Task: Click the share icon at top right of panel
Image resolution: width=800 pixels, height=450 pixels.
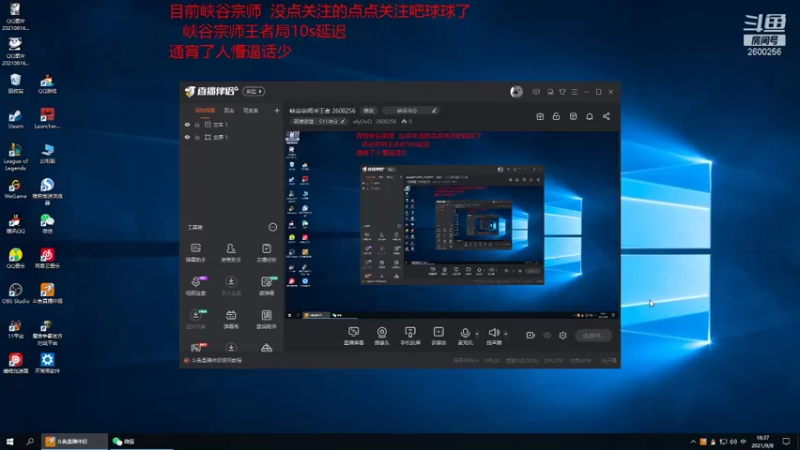Action: click(606, 116)
